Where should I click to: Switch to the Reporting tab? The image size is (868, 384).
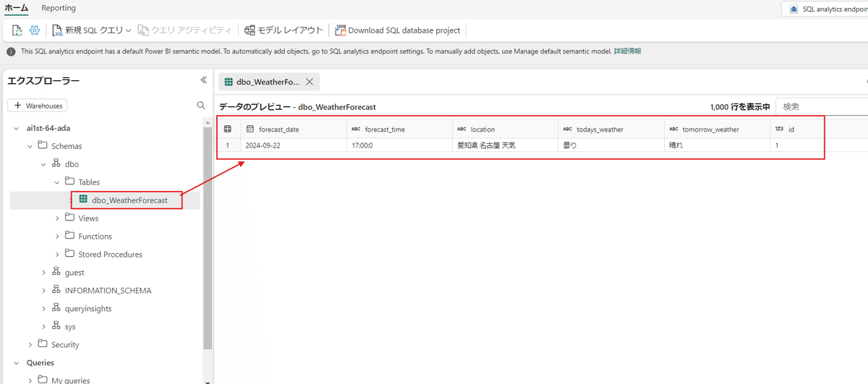click(x=59, y=8)
